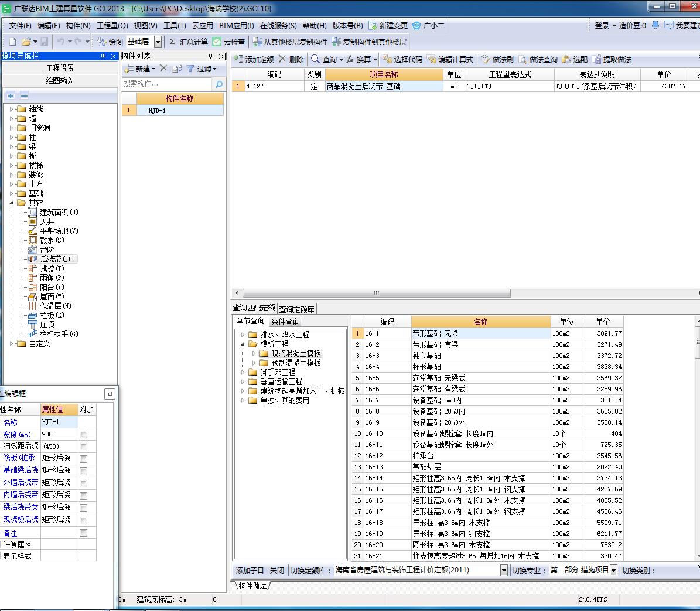Viewport: 700px width, 611px height.
Task: Click 提取做法 extract method icon
Action: click(596, 59)
